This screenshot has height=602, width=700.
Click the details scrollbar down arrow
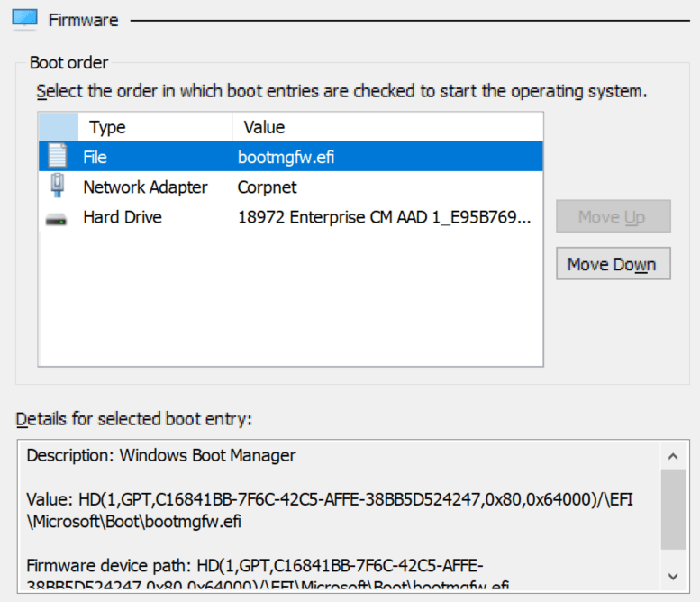[x=673, y=577]
